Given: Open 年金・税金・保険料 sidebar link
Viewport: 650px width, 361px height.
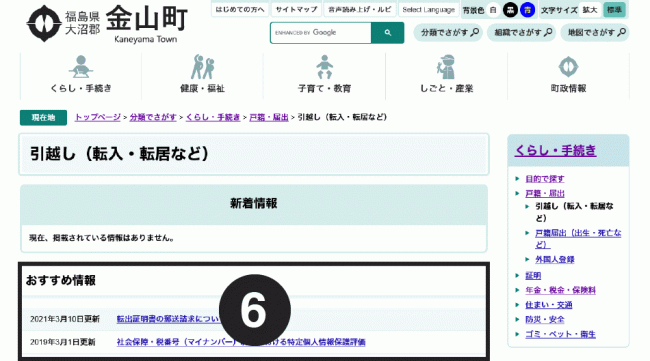Looking at the screenshot, I should coord(560,290).
